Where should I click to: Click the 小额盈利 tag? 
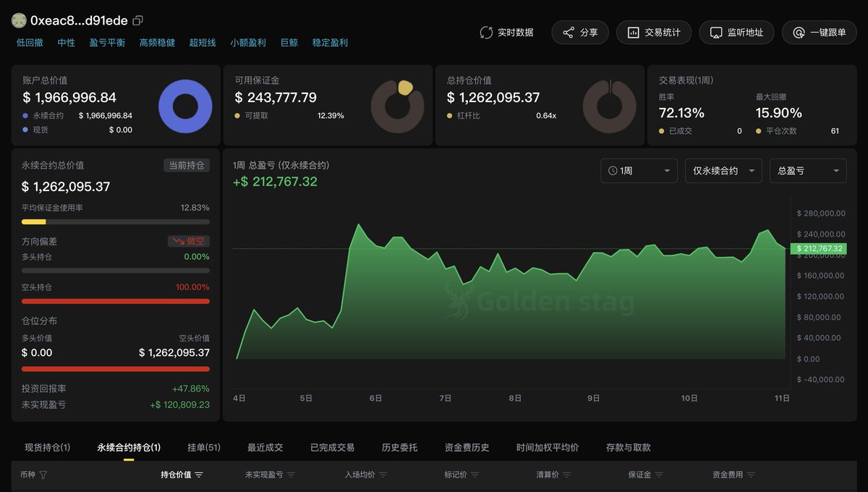pos(248,43)
